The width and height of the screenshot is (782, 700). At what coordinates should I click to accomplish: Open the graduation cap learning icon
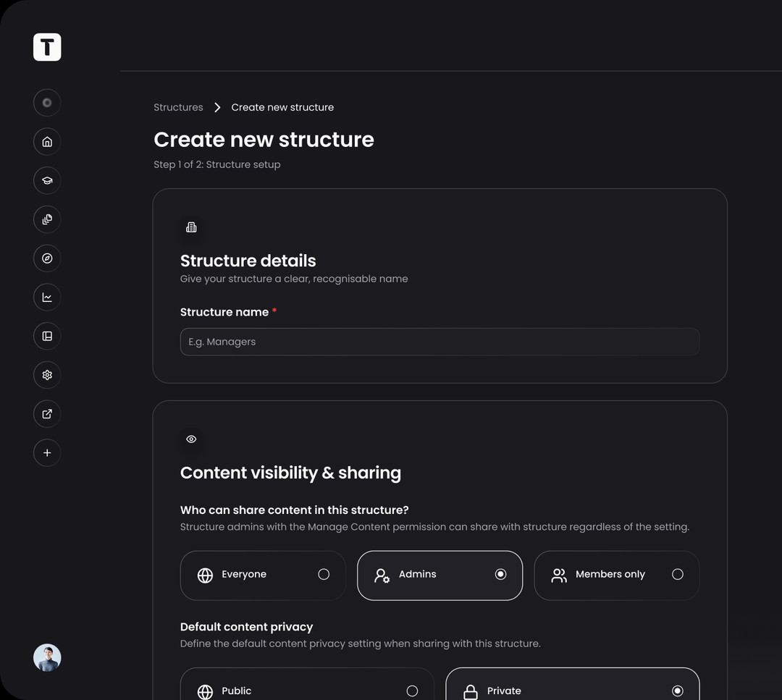[47, 180]
